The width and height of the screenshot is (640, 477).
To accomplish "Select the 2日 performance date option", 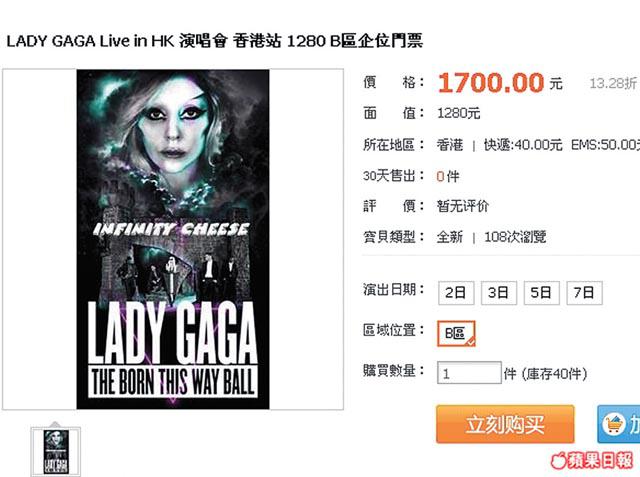I will tap(456, 293).
